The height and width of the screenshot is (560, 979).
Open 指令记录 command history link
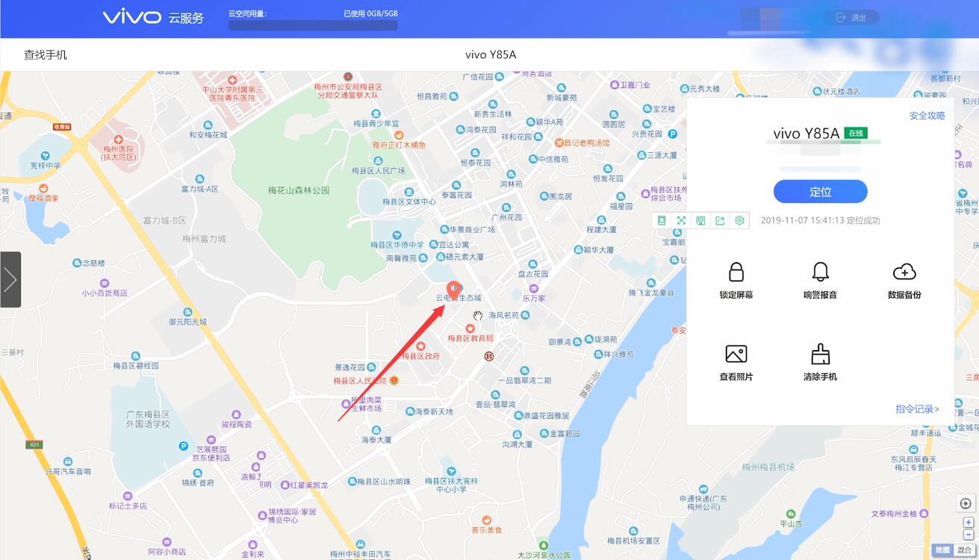pyautogui.click(x=917, y=409)
